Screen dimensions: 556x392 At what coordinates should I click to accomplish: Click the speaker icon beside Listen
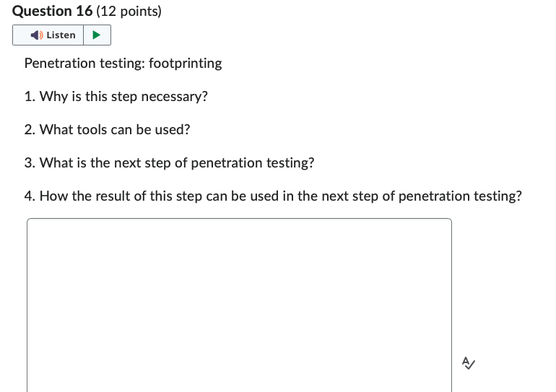[x=37, y=35]
